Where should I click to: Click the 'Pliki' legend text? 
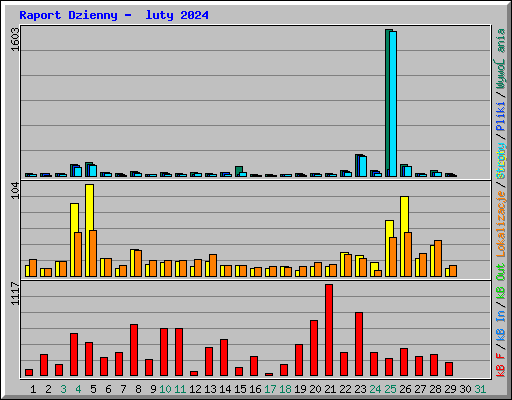501,116
